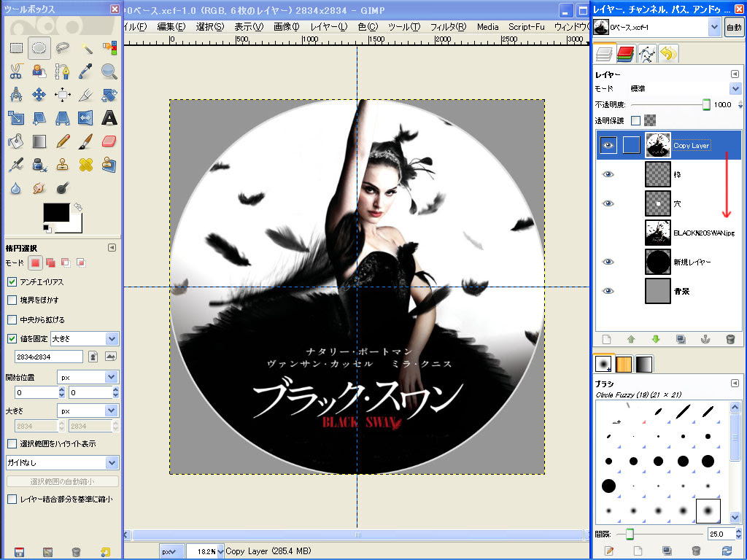Raise the layer with the green up arrow

(631, 339)
